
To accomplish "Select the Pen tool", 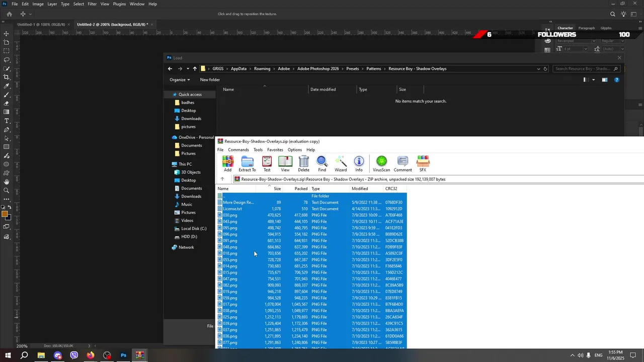I will click(x=7, y=130).
